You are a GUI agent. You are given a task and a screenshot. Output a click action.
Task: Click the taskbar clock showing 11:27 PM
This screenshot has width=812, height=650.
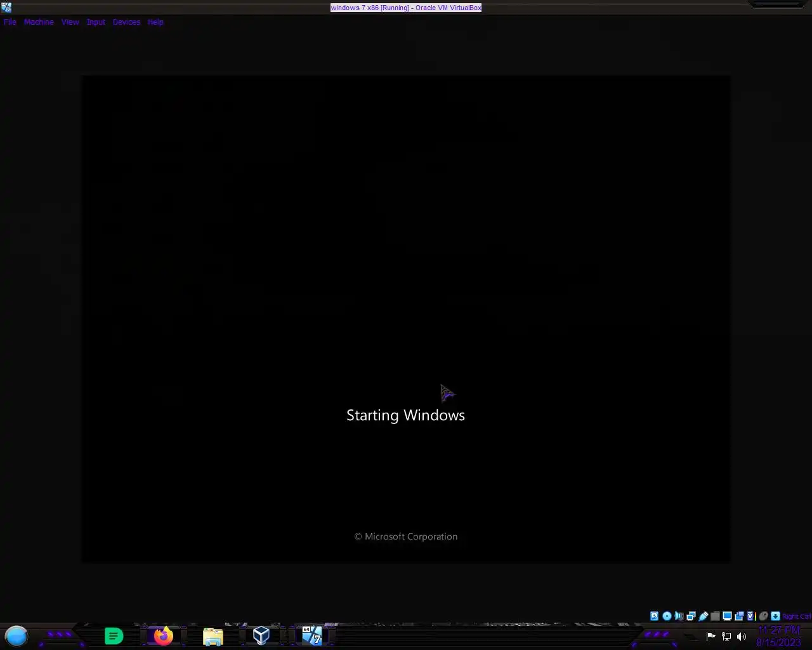point(778,636)
